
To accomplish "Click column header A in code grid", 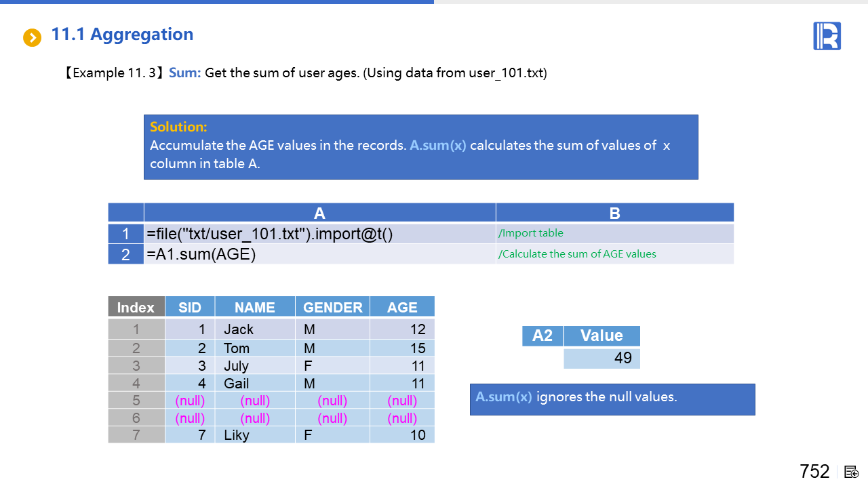I will pos(319,213).
